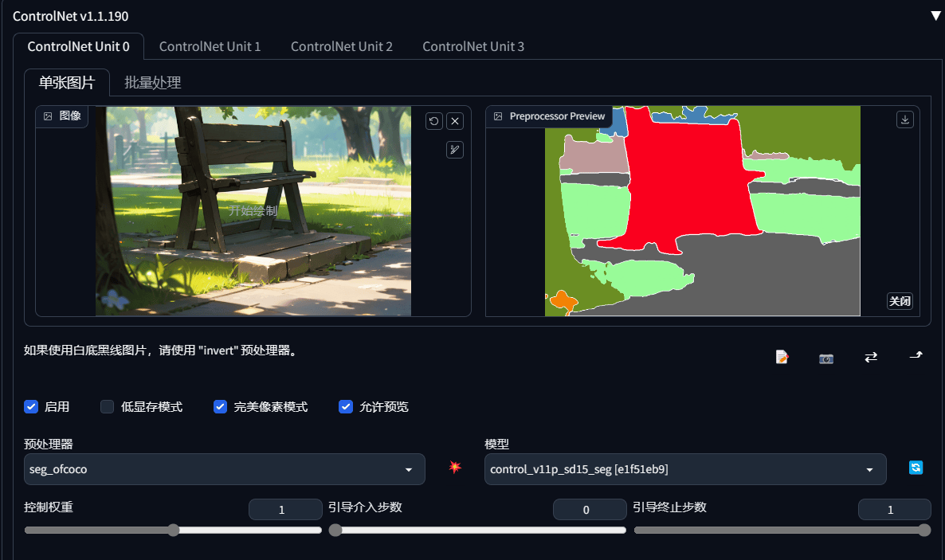Uncheck the 启用 checkbox
Screen dimensions: 945x560
31,407
